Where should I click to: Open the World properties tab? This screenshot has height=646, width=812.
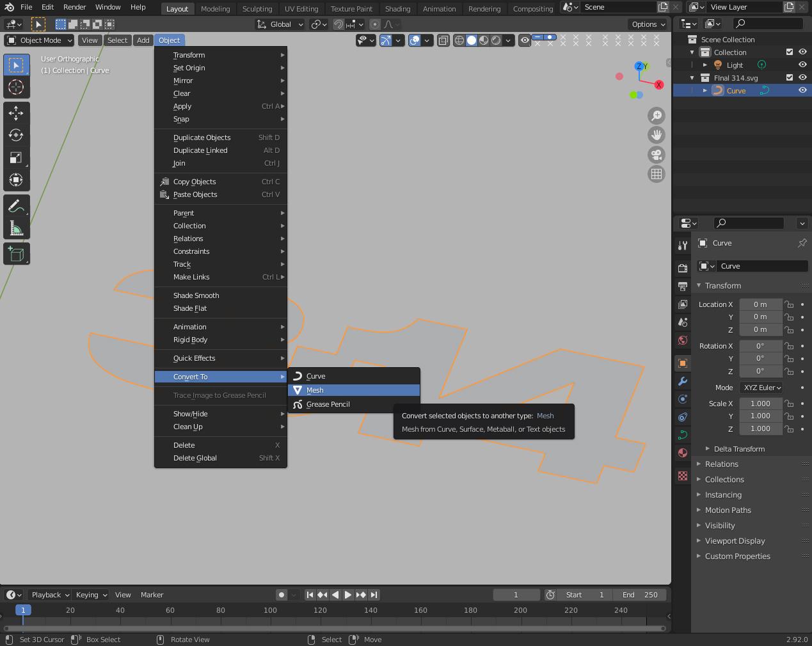tap(682, 340)
